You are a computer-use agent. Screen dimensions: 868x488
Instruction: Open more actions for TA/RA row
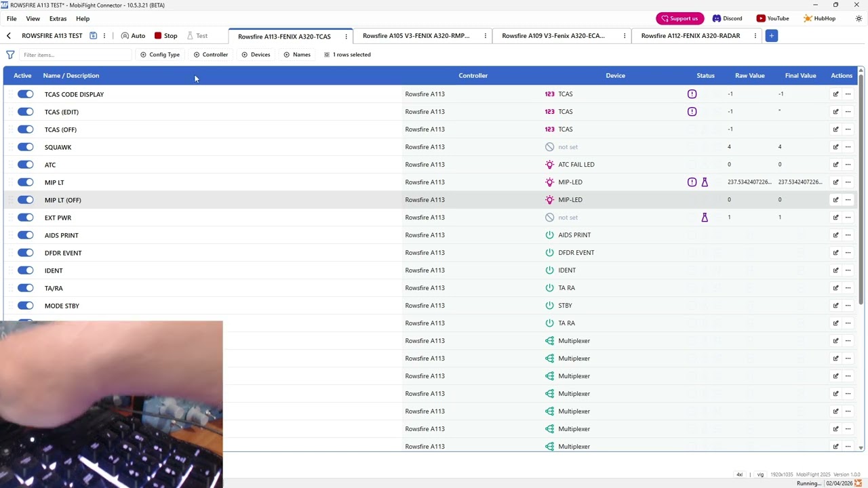coord(848,288)
